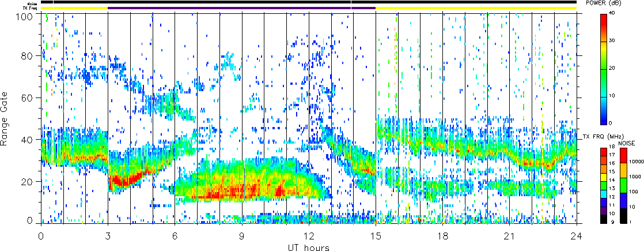Click the small 'Noise' strip label

coord(33,3)
